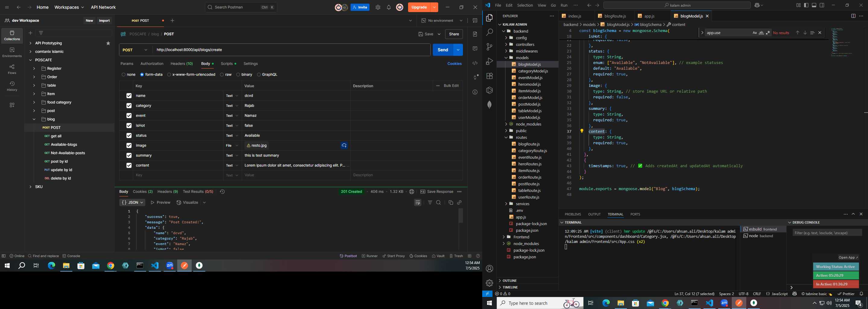The image size is (868, 309).
Task: Click the Import button
Action: tap(105, 21)
